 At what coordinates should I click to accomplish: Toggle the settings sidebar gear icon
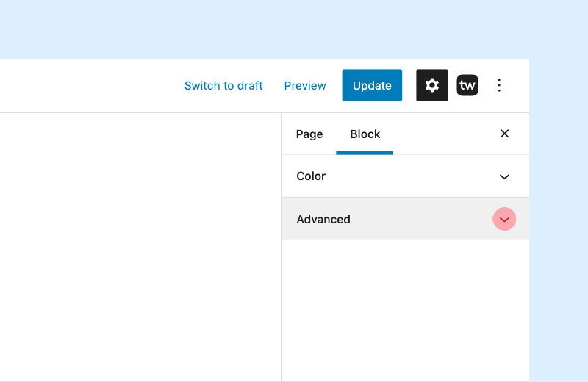coord(431,85)
